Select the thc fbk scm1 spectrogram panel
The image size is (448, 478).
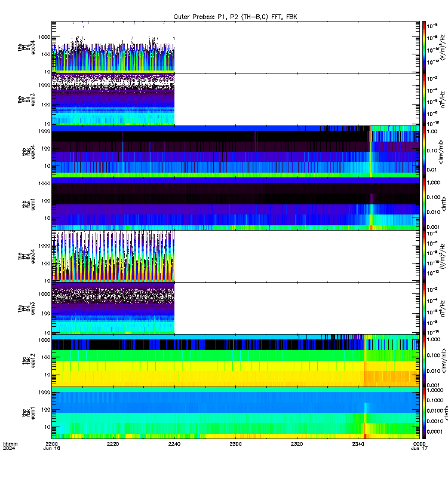click(x=235, y=413)
